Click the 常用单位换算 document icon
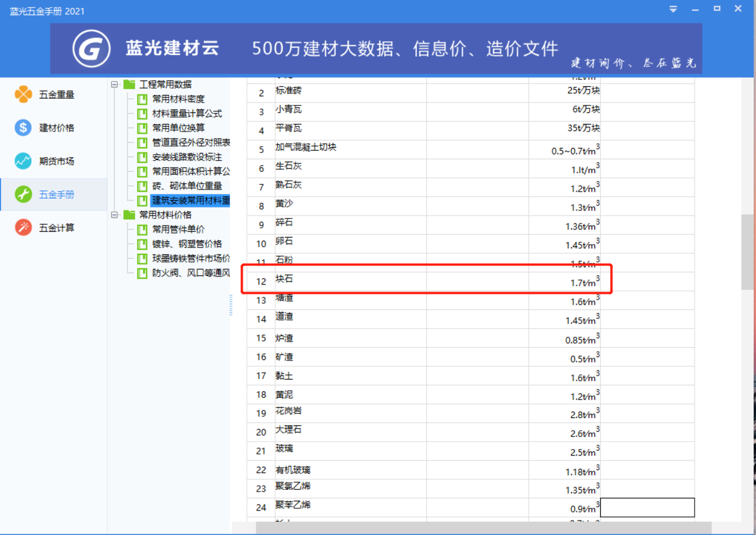756x535 pixels. [142, 128]
